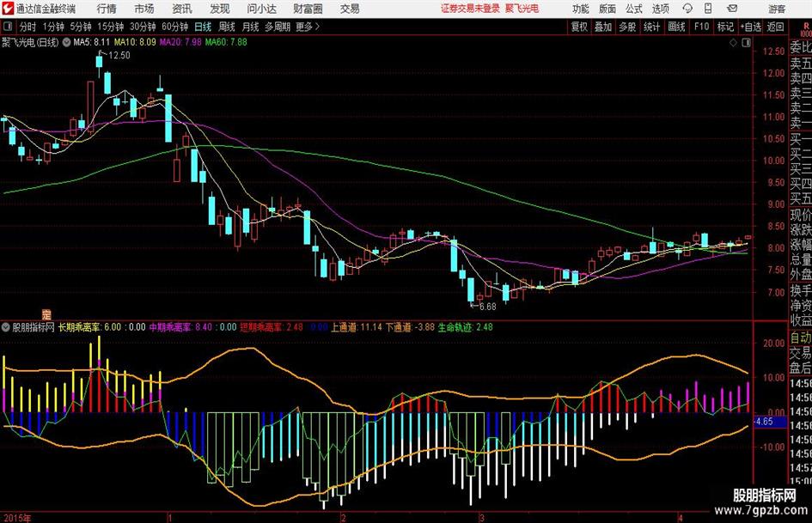Click the MA60: 7.88 value

[226, 42]
